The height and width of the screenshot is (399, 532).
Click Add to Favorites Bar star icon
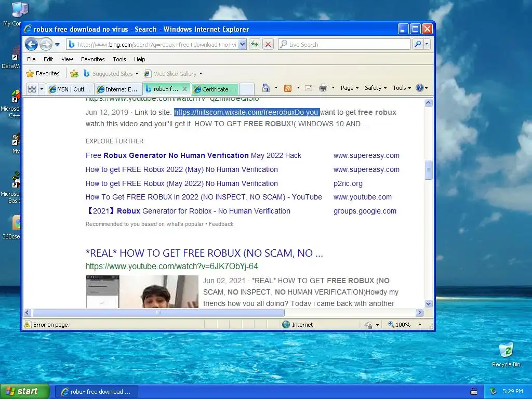(74, 73)
